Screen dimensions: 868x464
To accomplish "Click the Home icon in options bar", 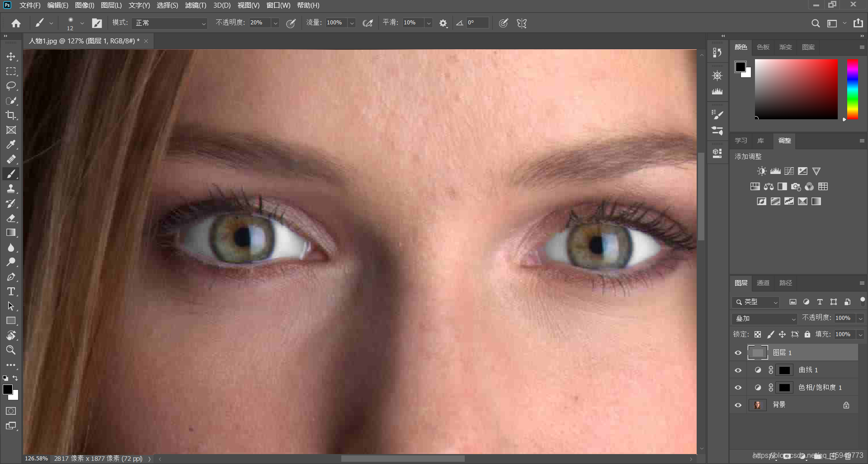I will [x=16, y=23].
